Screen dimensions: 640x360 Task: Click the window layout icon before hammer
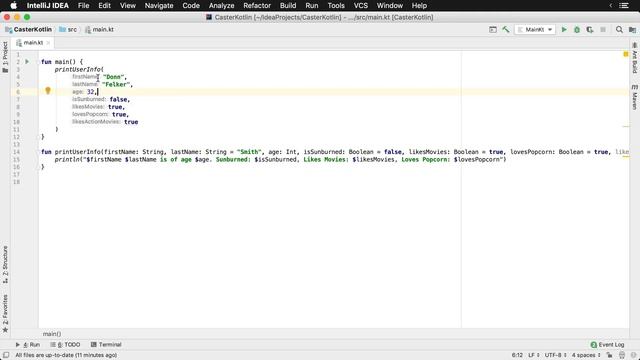pyautogui.click(x=493, y=29)
